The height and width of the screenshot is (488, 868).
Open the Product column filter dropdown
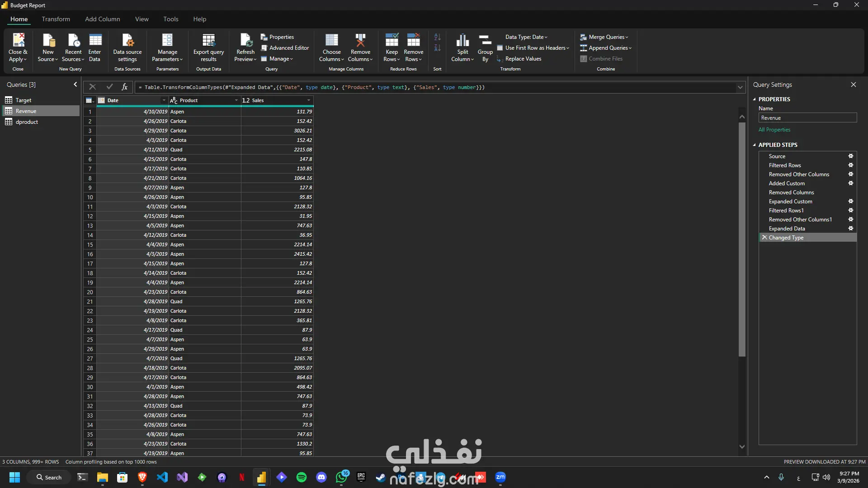[236, 100]
